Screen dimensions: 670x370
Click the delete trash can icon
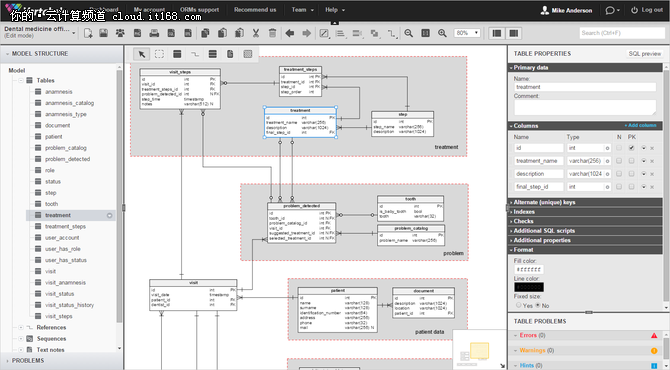[x=272, y=33]
